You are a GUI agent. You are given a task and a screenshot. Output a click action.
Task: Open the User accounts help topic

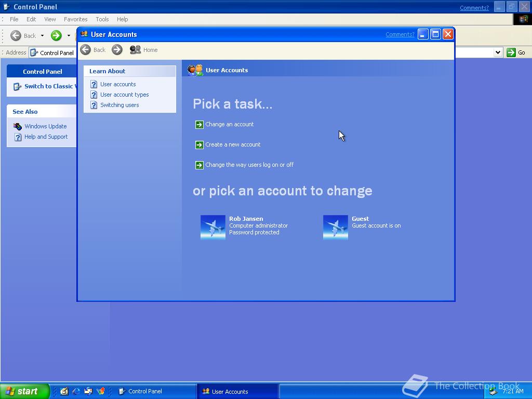point(118,84)
